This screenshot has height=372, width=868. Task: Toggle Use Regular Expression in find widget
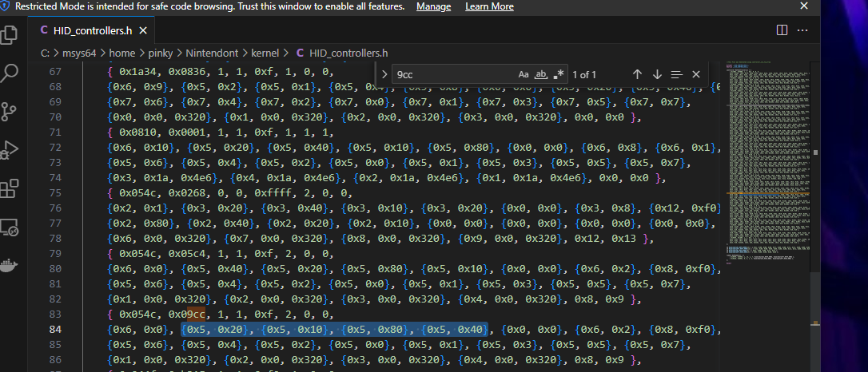click(x=559, y=74)
